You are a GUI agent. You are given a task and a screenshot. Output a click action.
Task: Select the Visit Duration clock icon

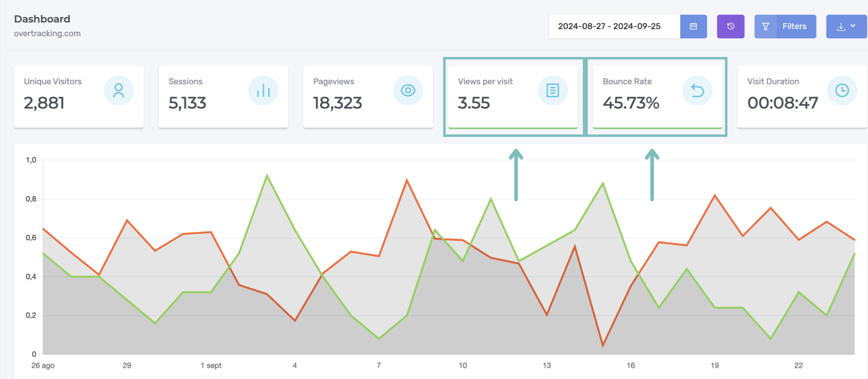(842, 91)
